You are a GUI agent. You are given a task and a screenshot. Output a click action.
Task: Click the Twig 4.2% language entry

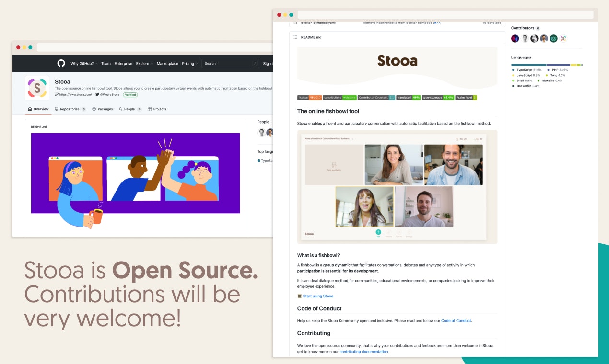(x=556, y=75)
